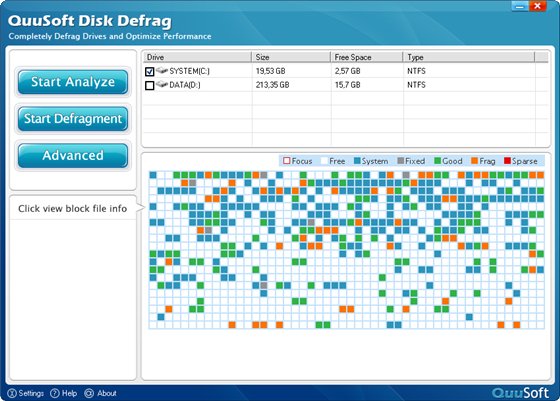The height and width of the screenshot is (401, 560).
Task: Click the Focus legend square
Action: [286, 161]
